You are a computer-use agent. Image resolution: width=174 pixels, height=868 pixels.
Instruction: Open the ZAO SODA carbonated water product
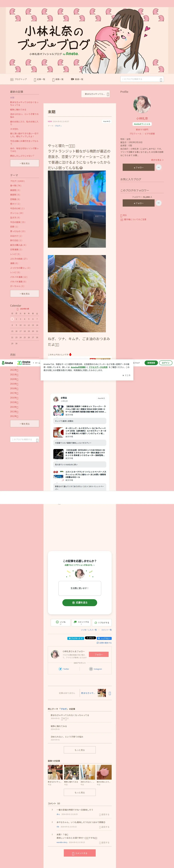pyautogui.click(x=80, y=410)
